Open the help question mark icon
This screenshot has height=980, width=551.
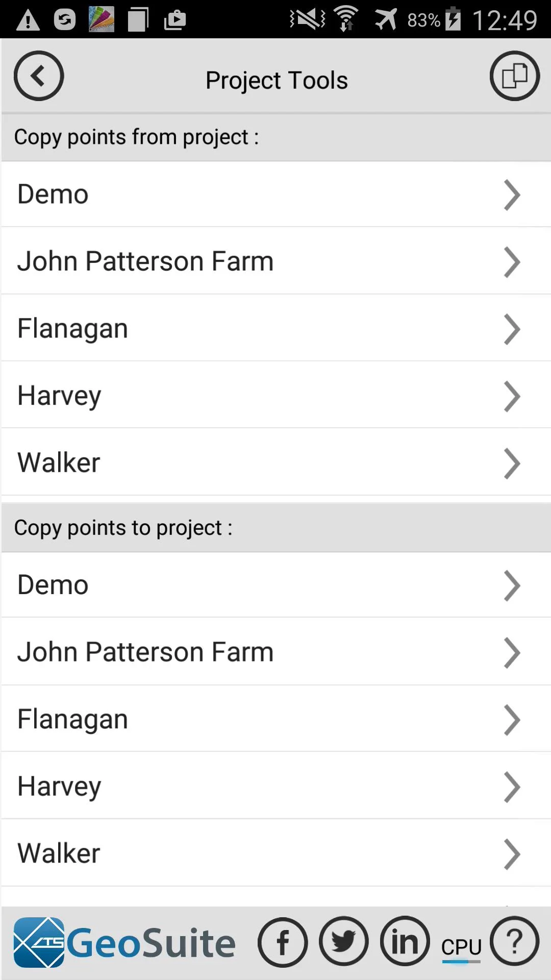(x=514, y=941)
